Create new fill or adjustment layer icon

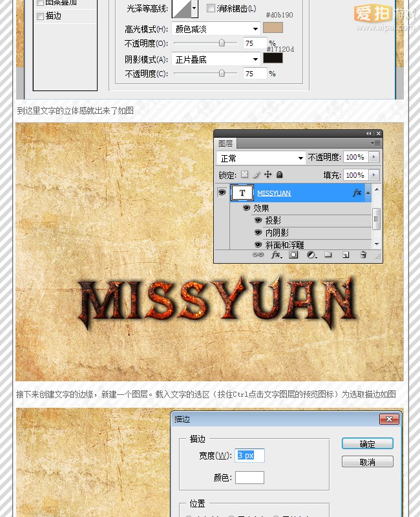pyautogui.click(x=311, y=255)
